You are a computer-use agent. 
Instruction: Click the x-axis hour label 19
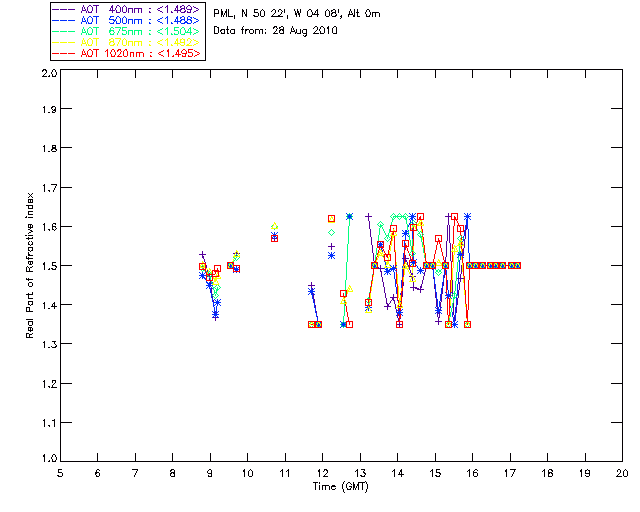point(585,473)
